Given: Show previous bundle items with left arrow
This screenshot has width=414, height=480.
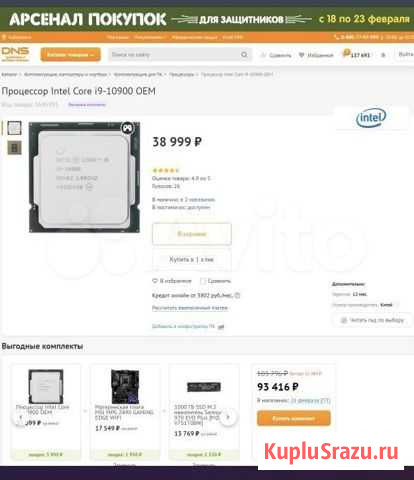Looking at the screenshot, I should click(21, 417).
